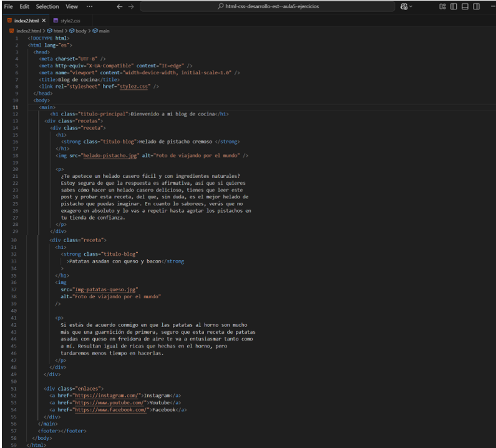The height and width of the screenshot is (448, 496).
Task: Click the closing </main> tag
Action: (48, 424)
